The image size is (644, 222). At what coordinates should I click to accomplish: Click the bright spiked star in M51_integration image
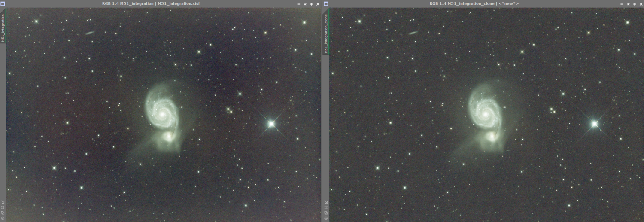(x=271, y=124)
